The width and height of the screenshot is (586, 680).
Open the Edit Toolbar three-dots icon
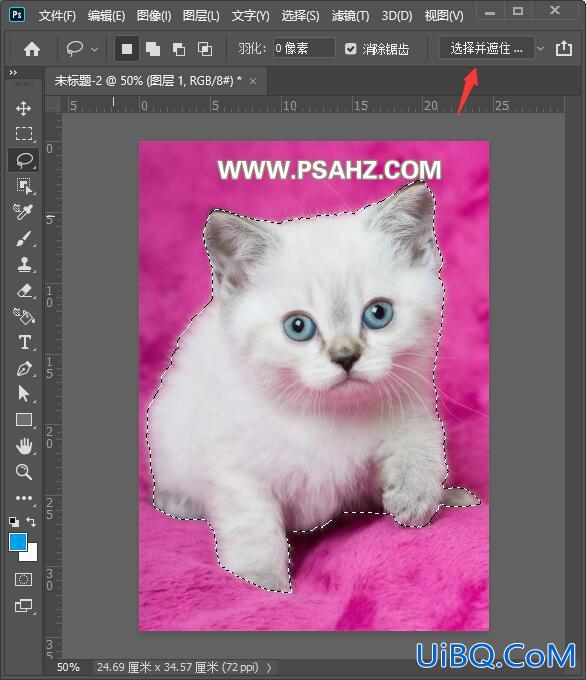(x=24, y=498)
